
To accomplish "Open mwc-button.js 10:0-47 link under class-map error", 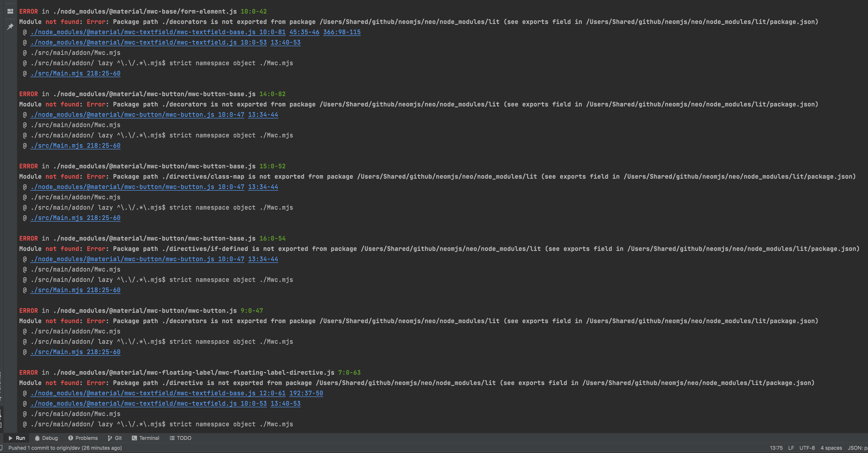I will click(137, 187).
